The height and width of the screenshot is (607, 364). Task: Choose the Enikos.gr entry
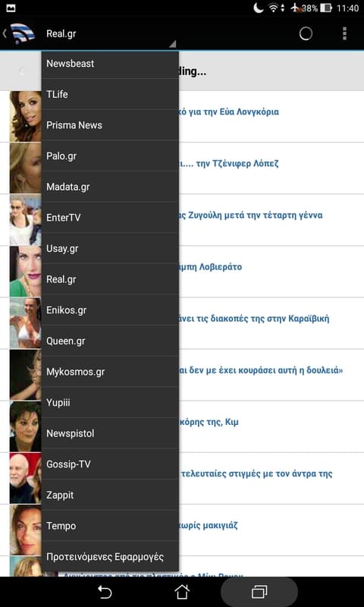pyautogui.click(x=110, y=310)
